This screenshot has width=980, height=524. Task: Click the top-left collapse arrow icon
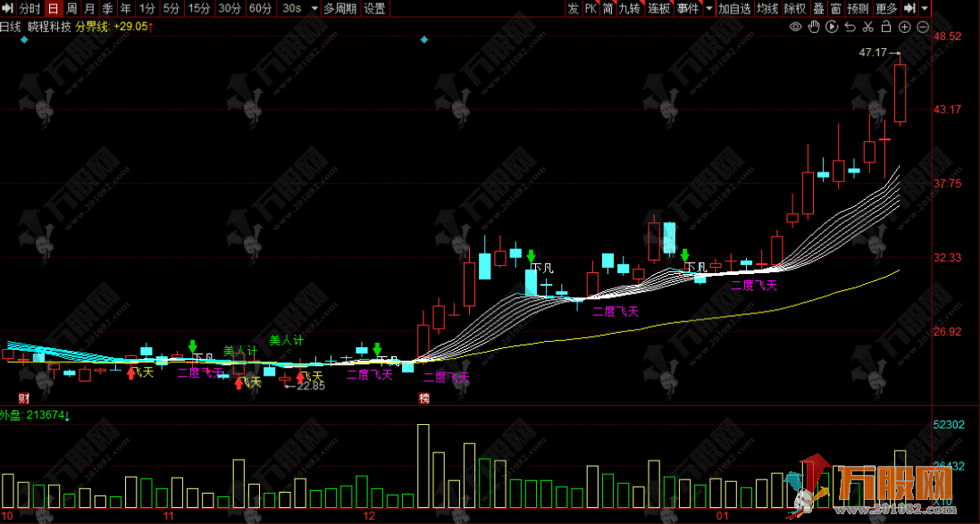coord(8,8)
